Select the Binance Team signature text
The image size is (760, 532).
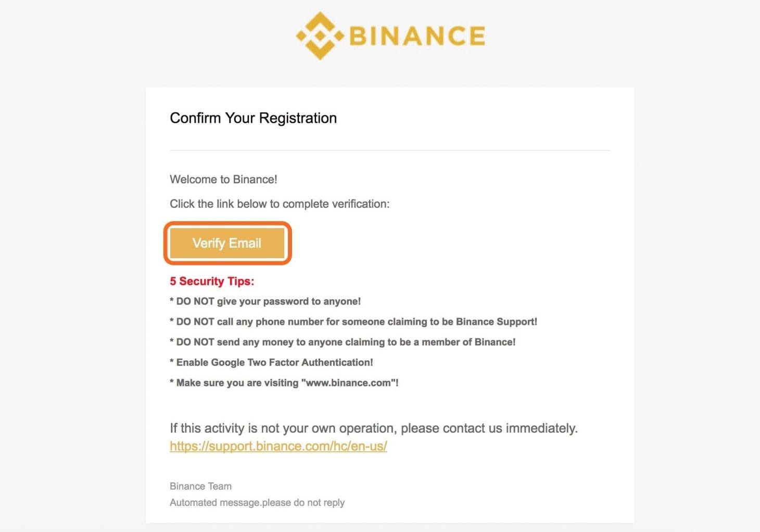200,486
